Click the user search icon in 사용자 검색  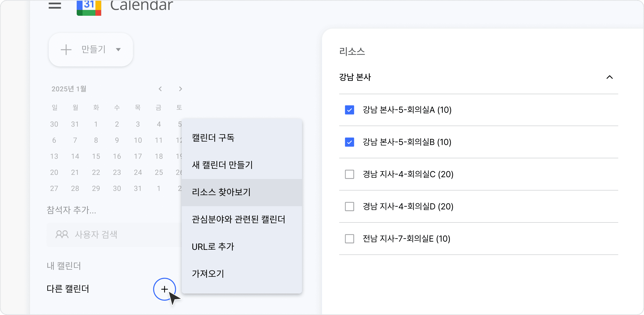coord(62,234)
